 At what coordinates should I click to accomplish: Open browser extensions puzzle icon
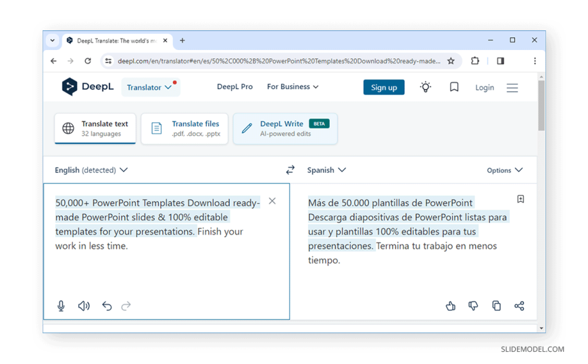[x=474, y=61]
